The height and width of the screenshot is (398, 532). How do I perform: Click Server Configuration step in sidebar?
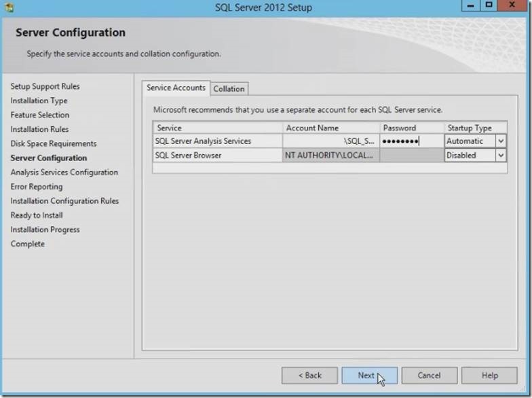coord(49,158)
